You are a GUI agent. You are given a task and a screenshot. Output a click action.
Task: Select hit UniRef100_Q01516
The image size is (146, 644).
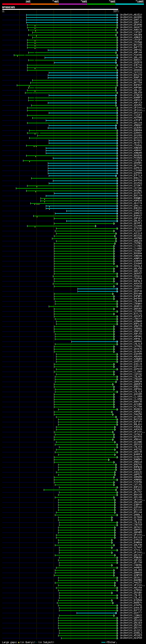coord(131,183)
